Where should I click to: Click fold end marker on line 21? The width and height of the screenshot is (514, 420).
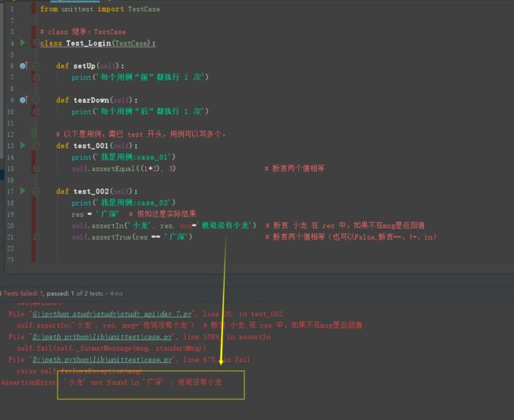(36, 236)
